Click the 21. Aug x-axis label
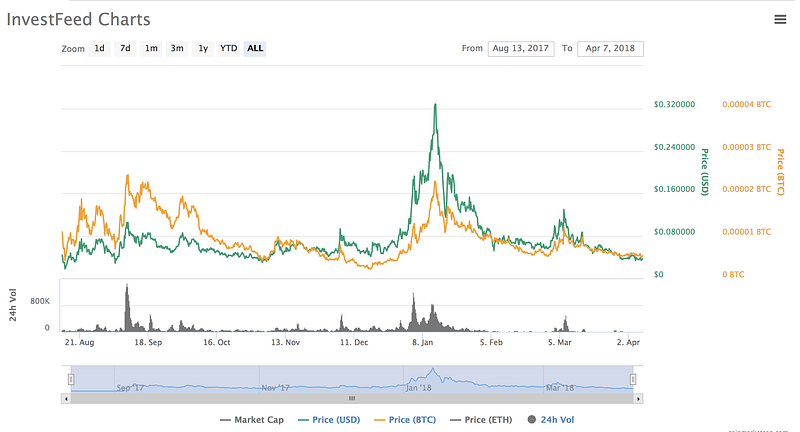The height and width of the screenshot is (432, 800). 79,342
